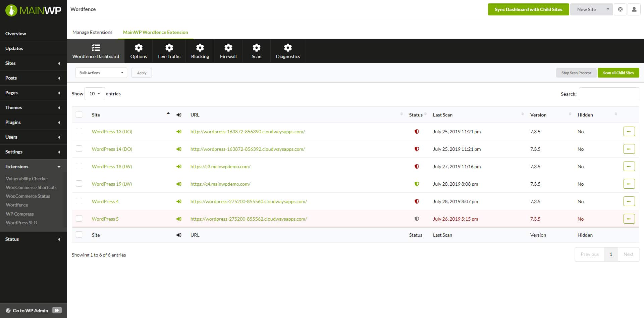Click the green shield status for WordPress 19 (LW)
Viewport: 644px width, 318px height.
[417, 184]
